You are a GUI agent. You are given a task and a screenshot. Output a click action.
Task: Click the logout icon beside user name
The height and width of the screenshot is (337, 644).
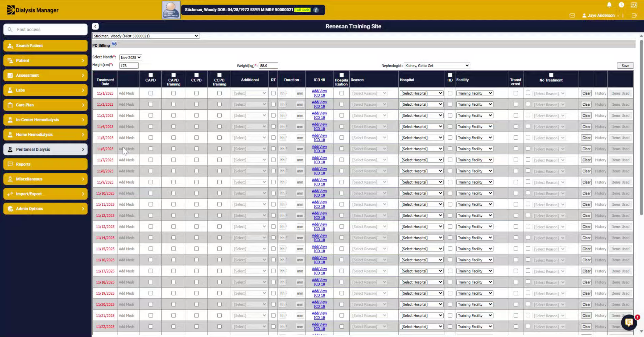click(x=634, y=16)
